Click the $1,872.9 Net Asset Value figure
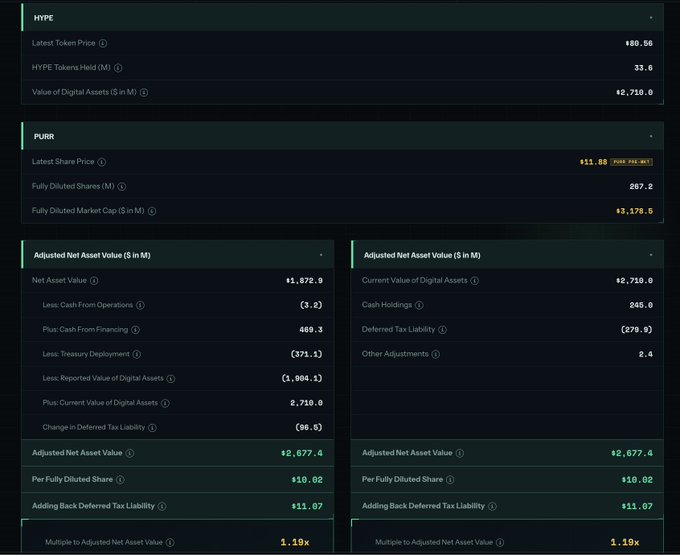Image resolution: width=680 pixels, height=555 pixels. [x=304, y=281]
